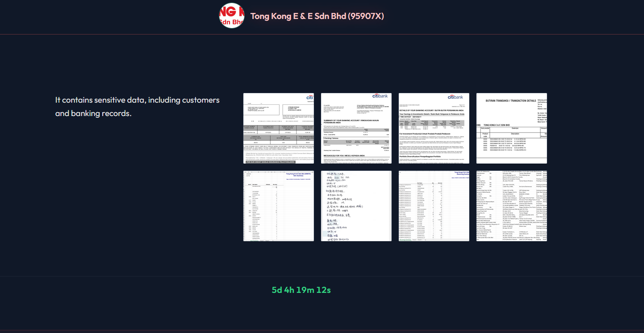Image resolution: width=644 pixels, height=333 pixels.
Task: Click the sensitive data description text
Action: [x=137, y=107]
